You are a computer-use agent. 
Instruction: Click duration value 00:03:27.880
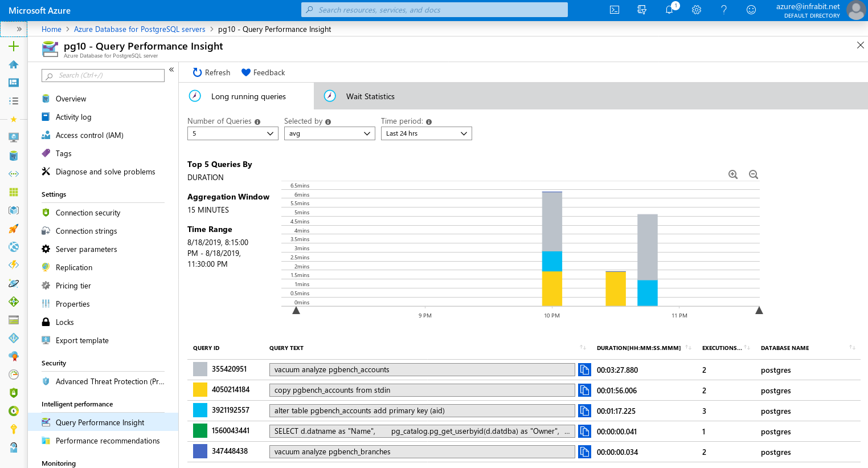click(617, 370)
